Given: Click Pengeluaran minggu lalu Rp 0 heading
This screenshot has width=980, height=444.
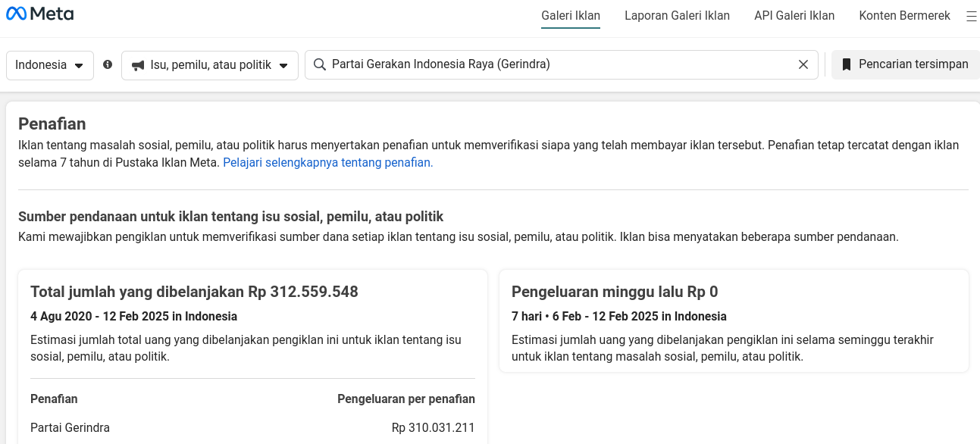Looking at the screenshot, I should tap(615, 292).
